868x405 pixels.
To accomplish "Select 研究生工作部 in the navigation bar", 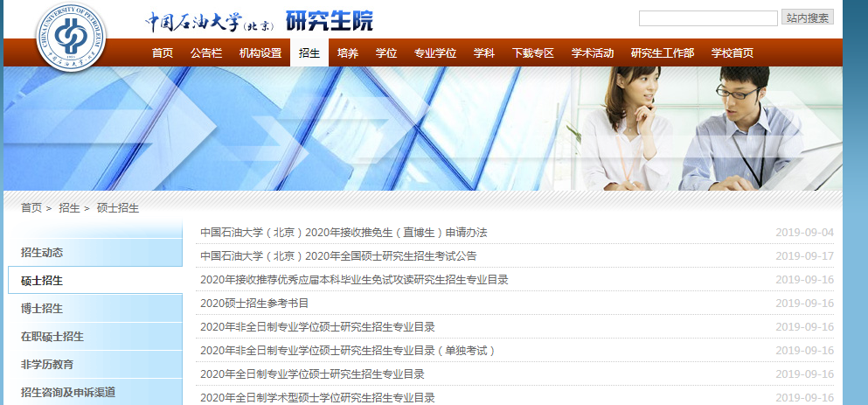I will pos(663,53).
